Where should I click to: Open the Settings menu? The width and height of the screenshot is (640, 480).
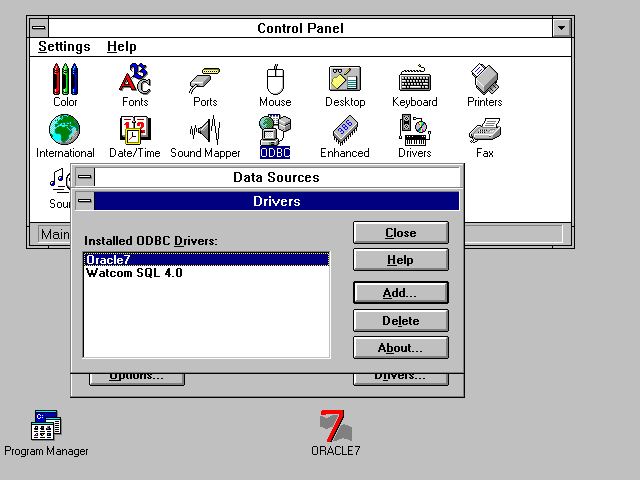[x=64, y=47]
